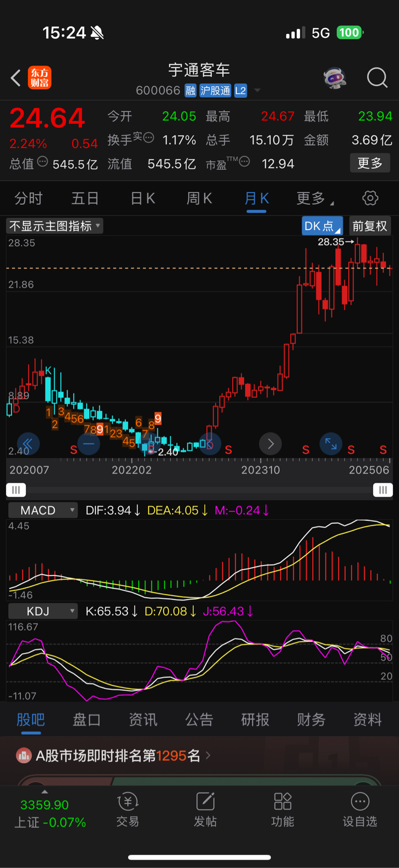The height and width of the screenshot is (868, 399).
Task: Tap the K:65.53 KDJ reading
Action: click(111, 611)
